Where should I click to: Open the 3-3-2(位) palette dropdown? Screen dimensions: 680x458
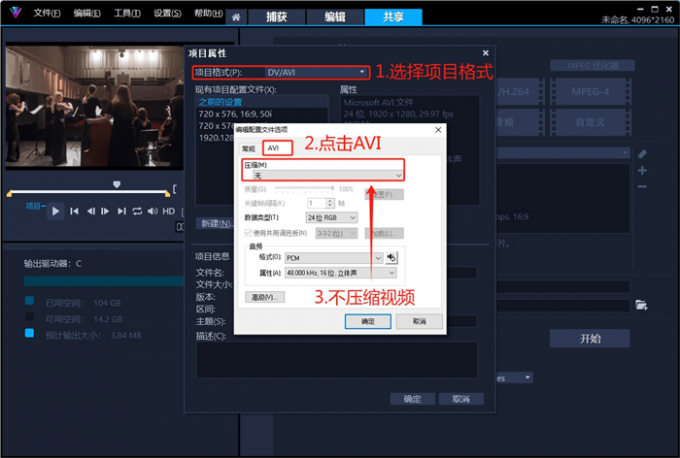[x=337, y=233]
